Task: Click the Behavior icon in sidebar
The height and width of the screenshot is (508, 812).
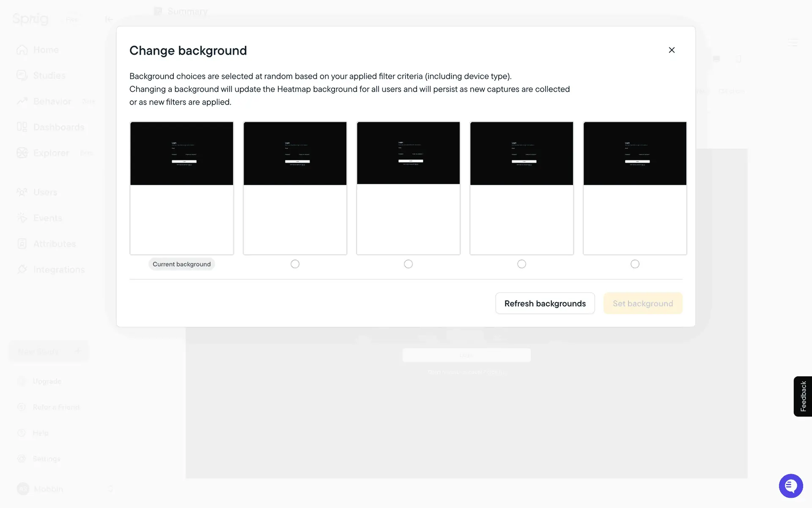Action: (x=22, y=101)
